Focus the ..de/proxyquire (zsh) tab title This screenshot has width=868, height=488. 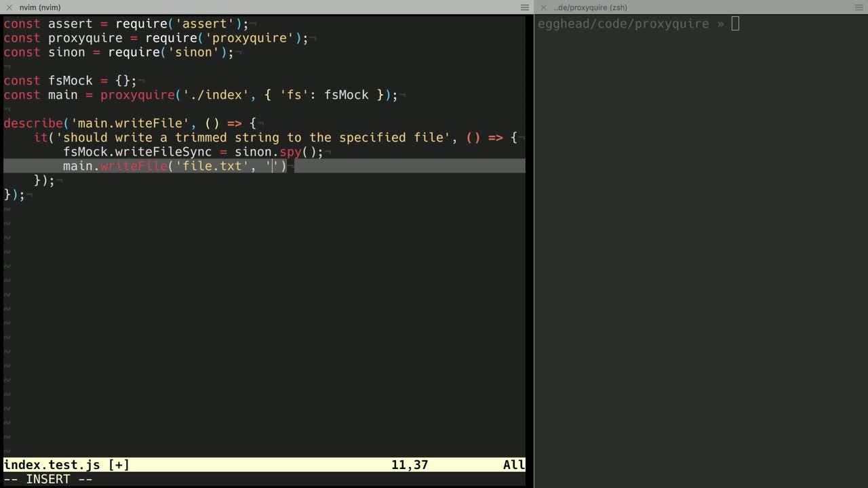coord(590,7)
